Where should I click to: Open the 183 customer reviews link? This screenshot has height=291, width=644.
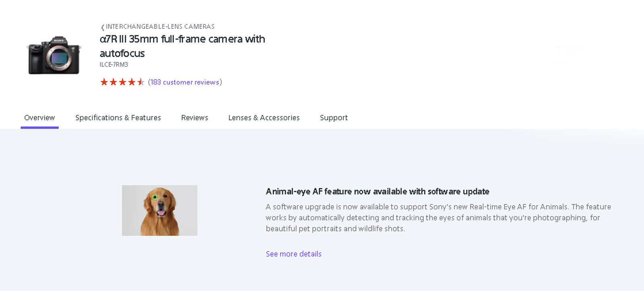[185, 82]
